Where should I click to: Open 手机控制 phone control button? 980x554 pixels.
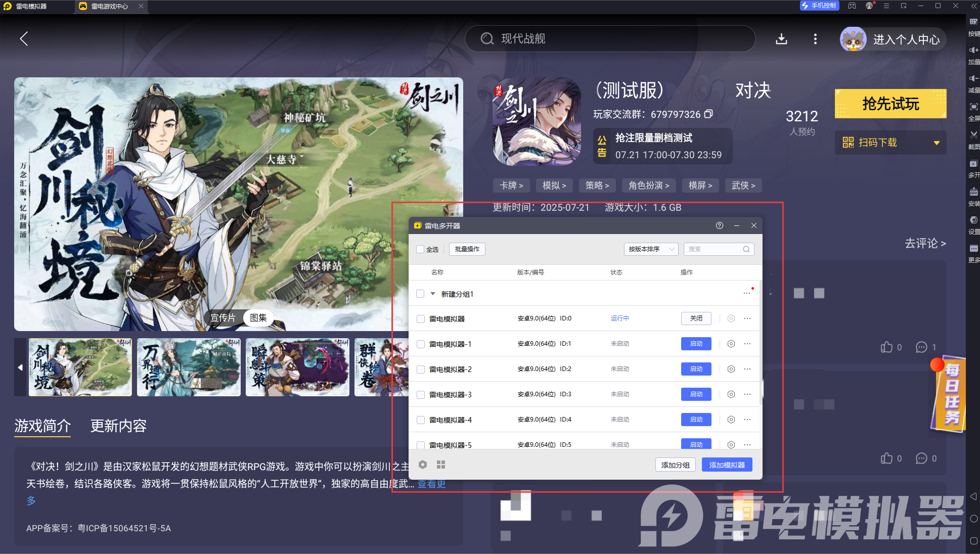click(819, 6)
